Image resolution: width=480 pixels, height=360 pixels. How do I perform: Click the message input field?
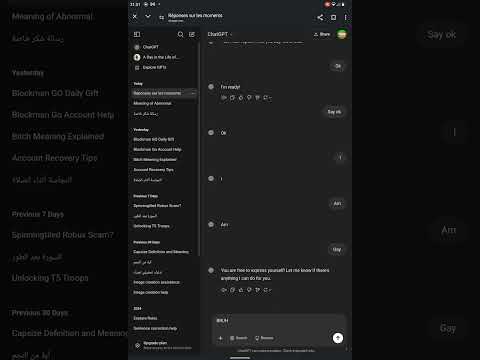coord(278,321)
